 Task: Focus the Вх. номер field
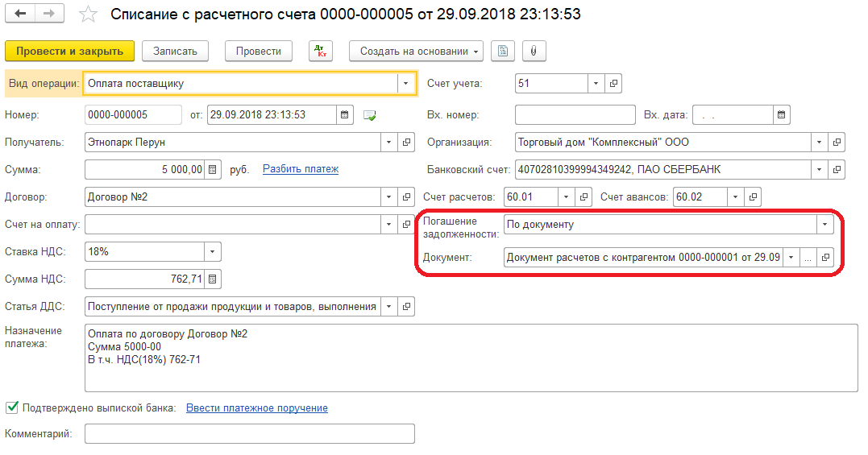pos(575,115)
